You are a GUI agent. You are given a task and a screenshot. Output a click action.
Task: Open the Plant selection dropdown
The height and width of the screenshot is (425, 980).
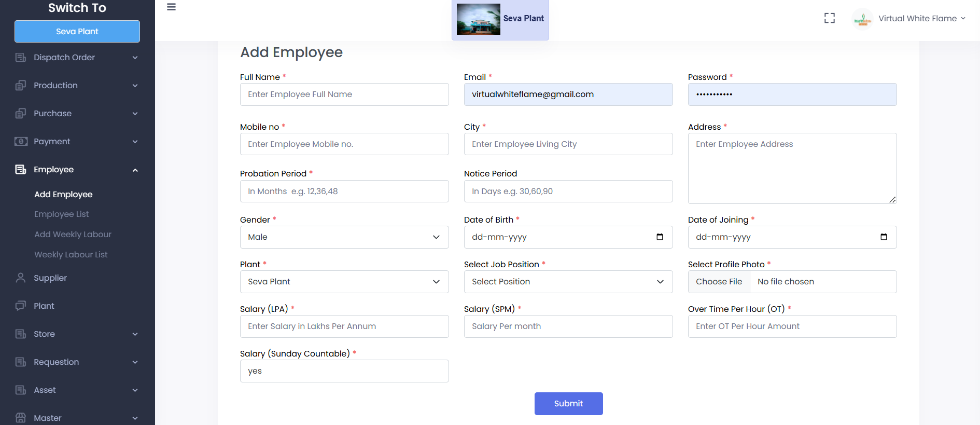pyautogui.click(x=344, y=282)
